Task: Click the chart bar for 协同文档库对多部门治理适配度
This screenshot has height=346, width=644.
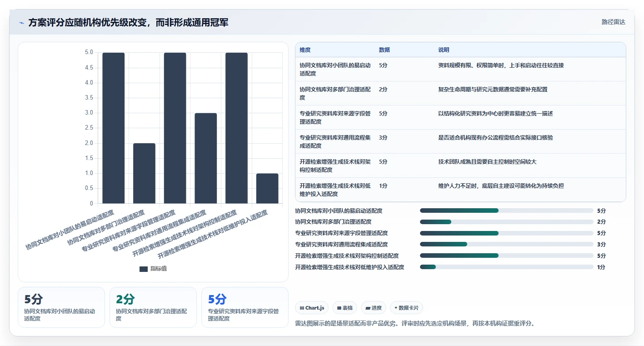Action: point(144,173)
